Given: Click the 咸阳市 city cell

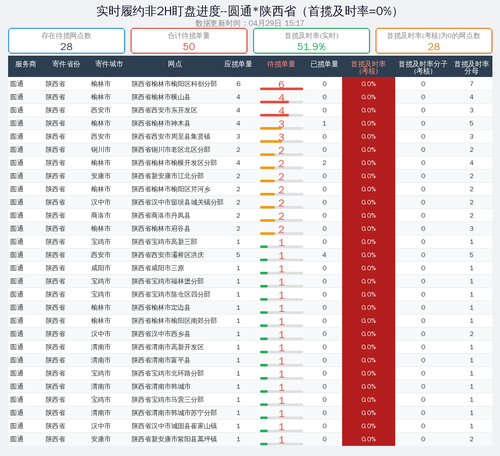Looking at the screenshot, I should [x=101, y=268].
